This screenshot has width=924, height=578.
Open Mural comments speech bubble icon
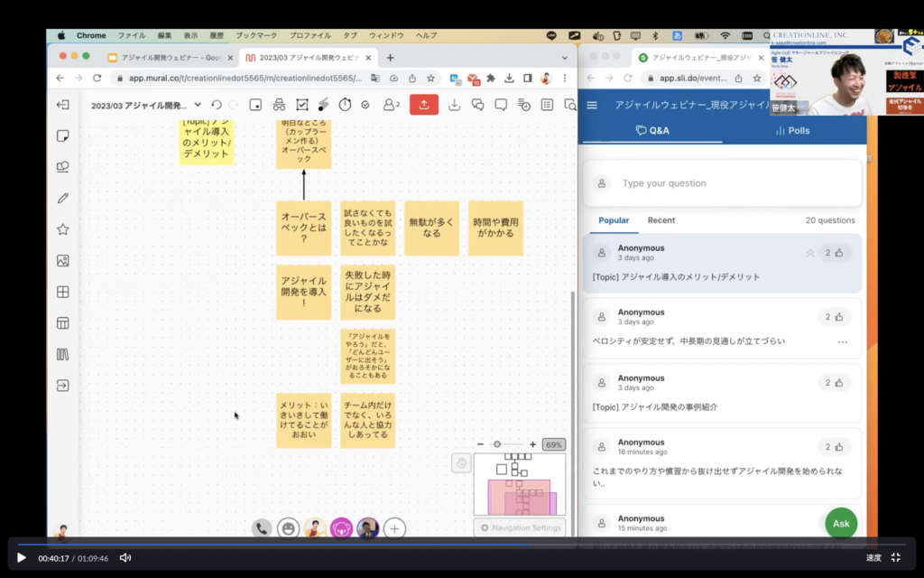coord(501,105)
